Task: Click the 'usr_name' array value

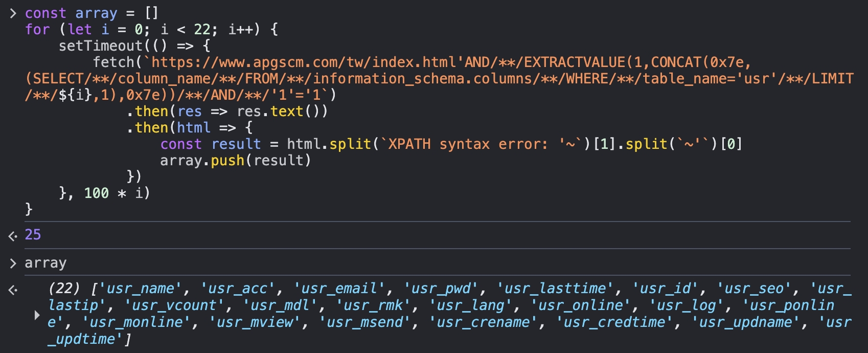Action: click(141, 289)
